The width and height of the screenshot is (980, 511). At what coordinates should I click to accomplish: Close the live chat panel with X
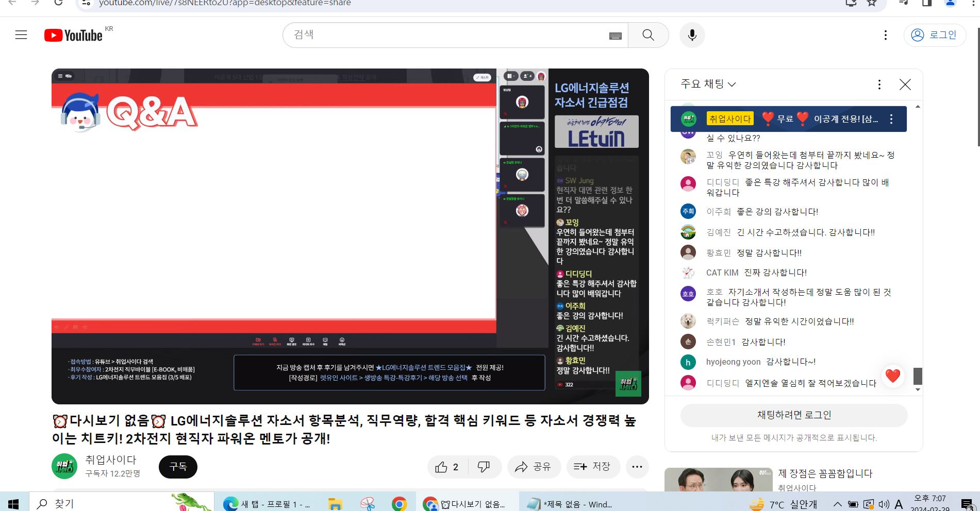[x=905, y=84]
